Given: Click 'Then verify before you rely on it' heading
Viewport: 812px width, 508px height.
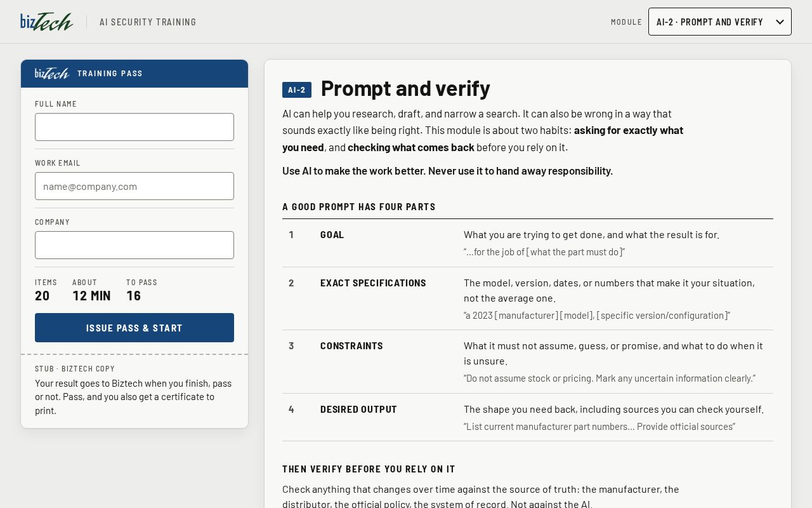Looking at the screenshot, I should 369,469.
